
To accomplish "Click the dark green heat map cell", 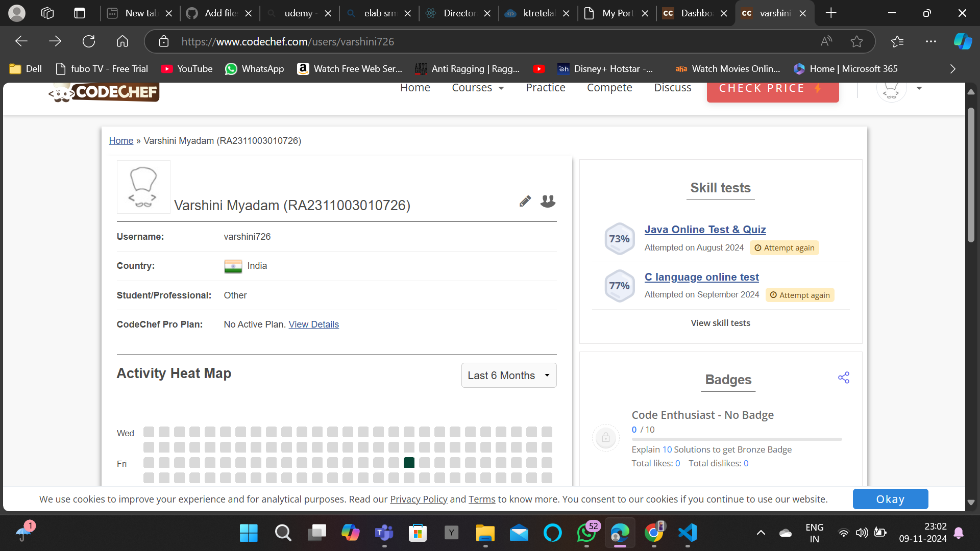I will (x=409, y=463).
